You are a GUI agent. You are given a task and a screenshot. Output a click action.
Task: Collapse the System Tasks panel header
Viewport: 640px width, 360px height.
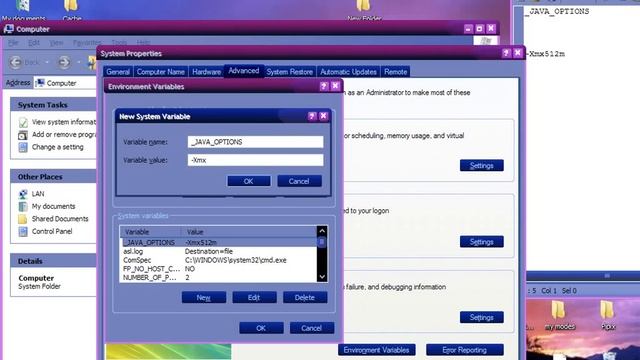[x=53, y=105]
